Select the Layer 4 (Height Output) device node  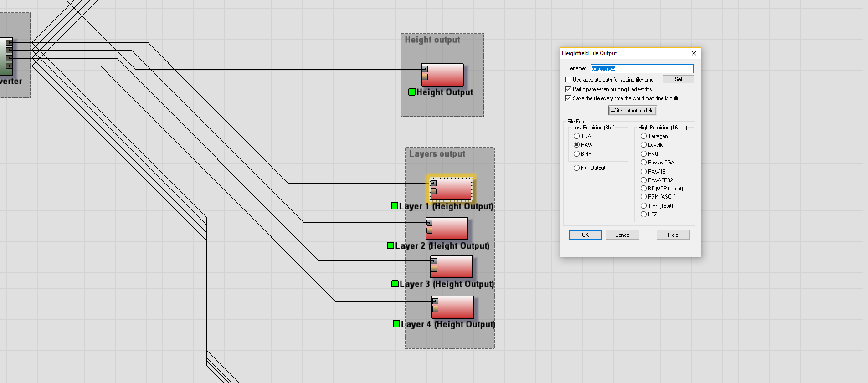coord(453,307)
